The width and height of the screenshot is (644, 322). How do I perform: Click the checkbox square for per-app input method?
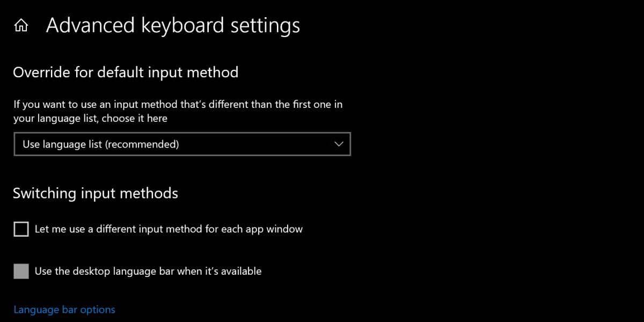click(20, 229)
